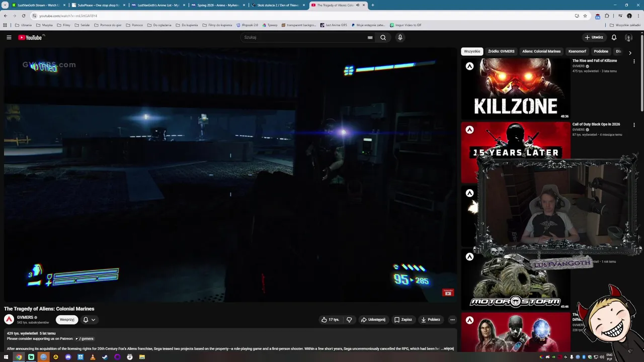Open the Pomoce do gier bookmarks folder
644x362 pixels.
[x=108, y=25]
